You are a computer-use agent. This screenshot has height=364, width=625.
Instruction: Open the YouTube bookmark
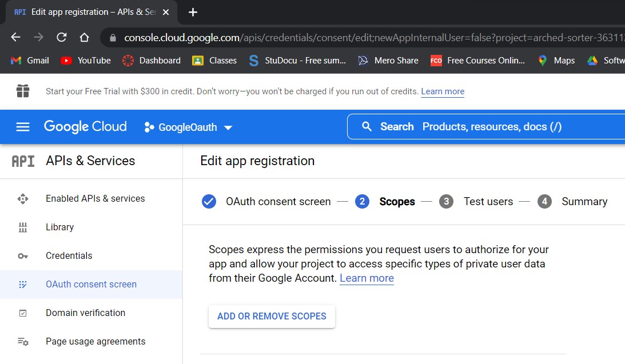(85, 60)
